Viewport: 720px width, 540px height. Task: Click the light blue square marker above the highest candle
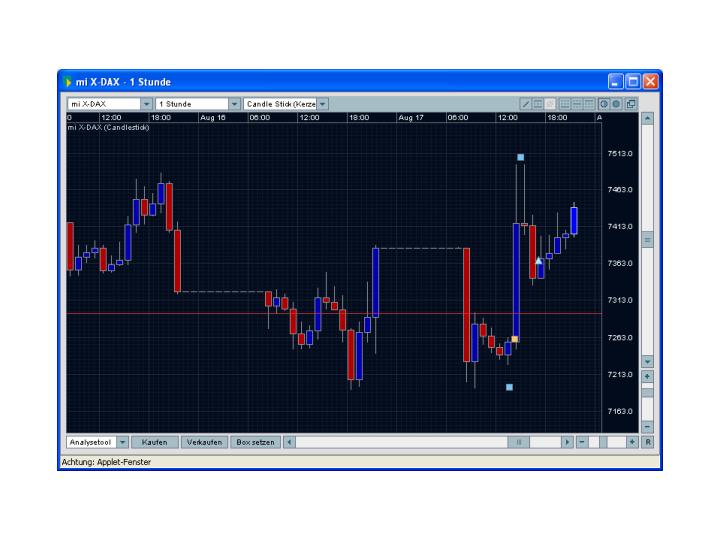[521, 157]
